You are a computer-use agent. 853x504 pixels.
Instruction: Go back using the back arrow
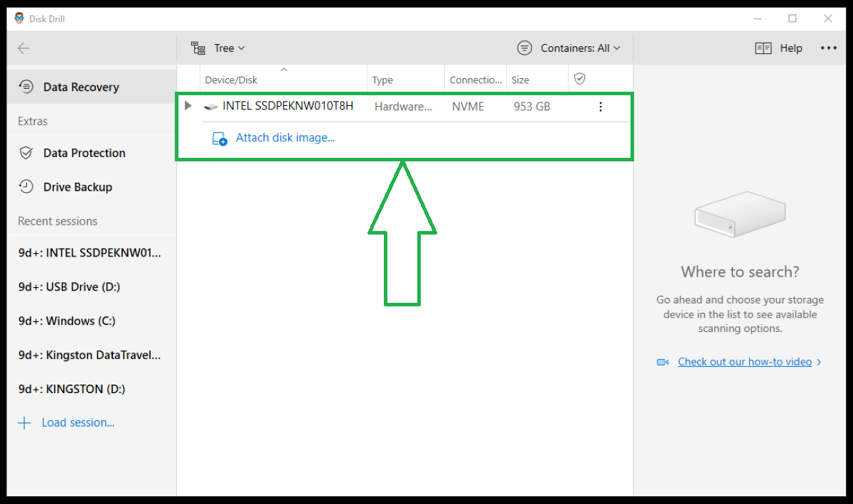pos(23,48)
